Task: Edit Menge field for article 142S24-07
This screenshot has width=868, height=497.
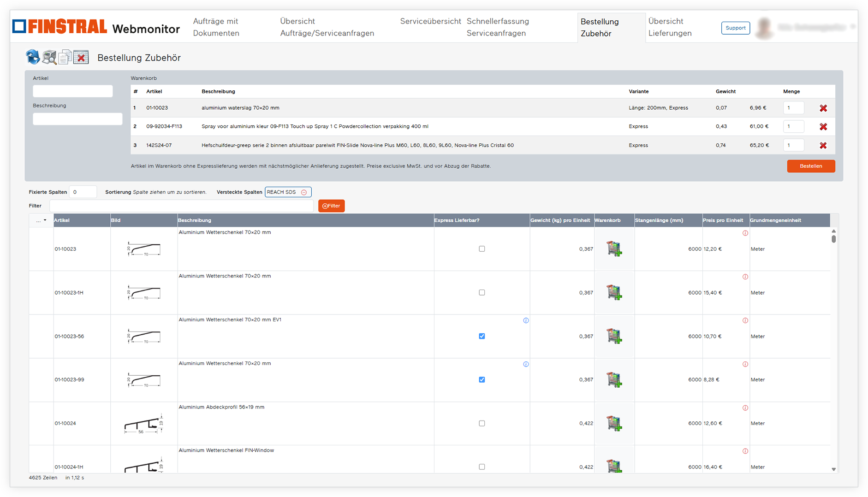Action: pos(793,145)
